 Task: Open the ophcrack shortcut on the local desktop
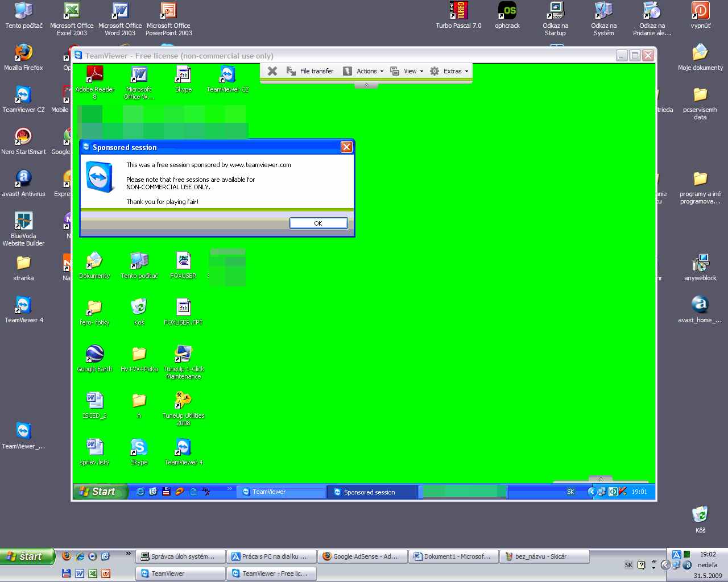click(507, 15)
